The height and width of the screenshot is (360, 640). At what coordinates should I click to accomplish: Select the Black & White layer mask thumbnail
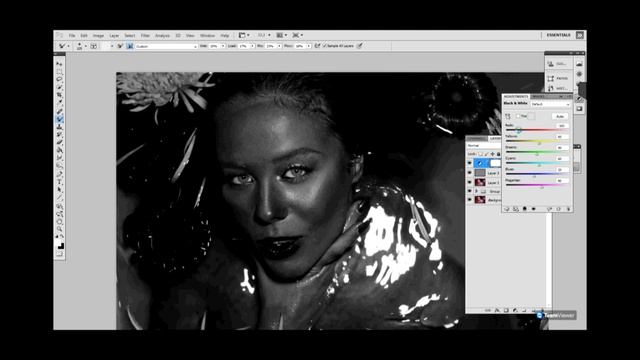495,163
